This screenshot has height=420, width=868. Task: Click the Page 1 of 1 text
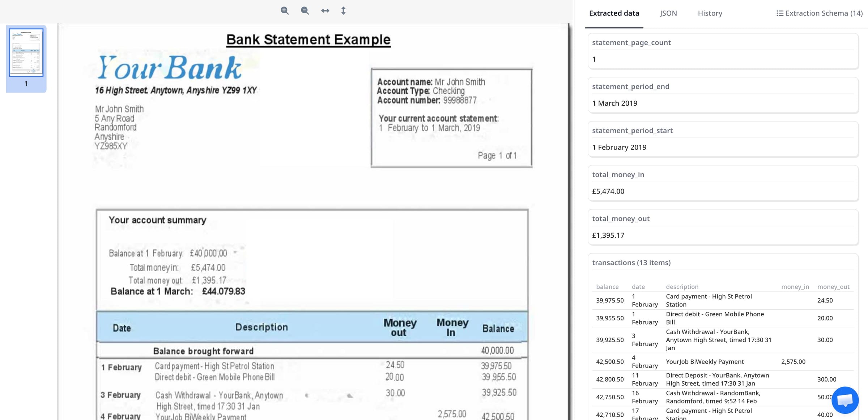coord(497,156)
